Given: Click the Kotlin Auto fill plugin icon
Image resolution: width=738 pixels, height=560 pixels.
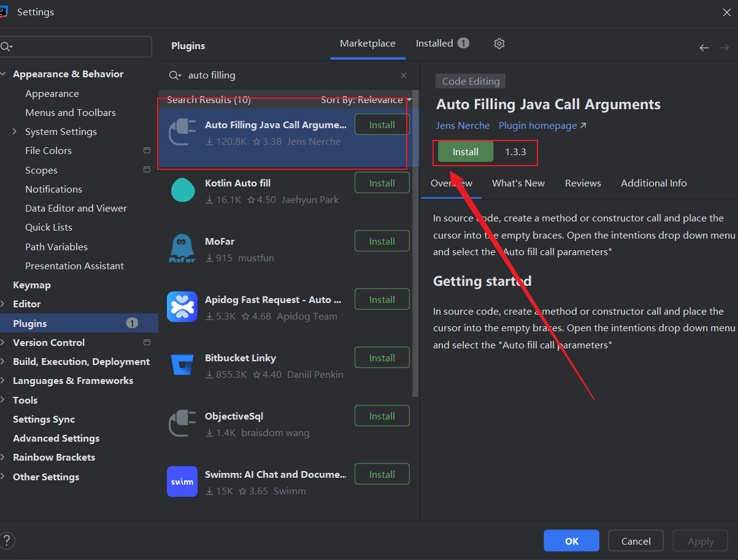Looking at the screenshot, I should (182, 190).
